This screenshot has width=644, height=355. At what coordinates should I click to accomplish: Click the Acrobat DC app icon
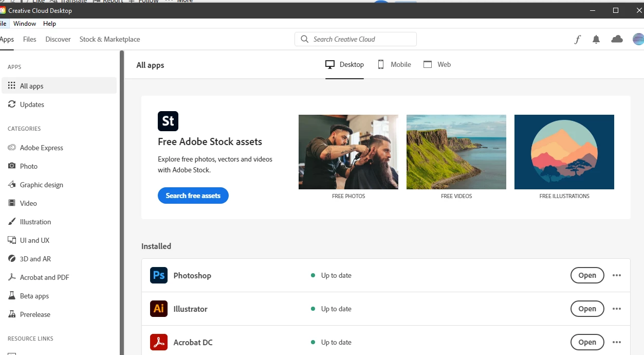pos(159,342)
